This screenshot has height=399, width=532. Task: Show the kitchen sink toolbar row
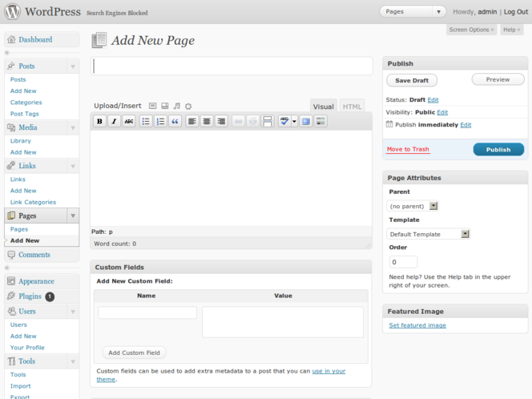(x=320, y=121)
